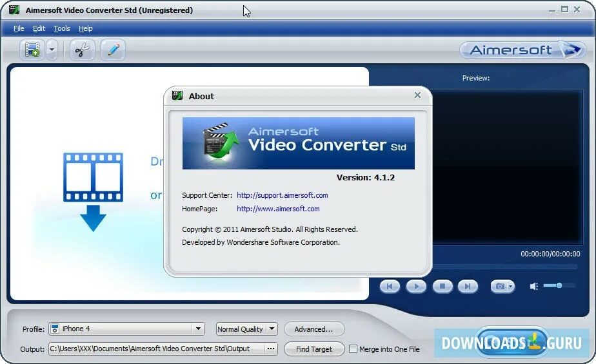Image resolution: width=596 pixels, height=364 pixels.
Task: Mute the preview via speaker icon
Action: click(x=534, y=286)
